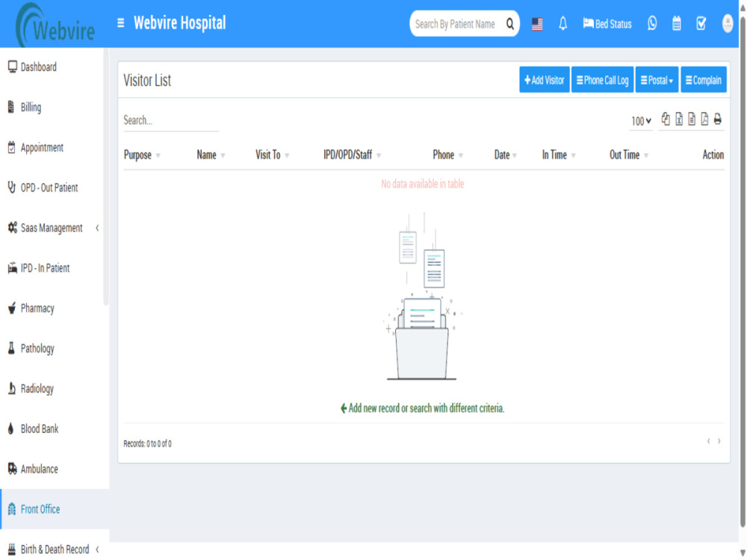Copy table data with copy icon
This screenshot has height=560, width=747.
tap(666, 119)
